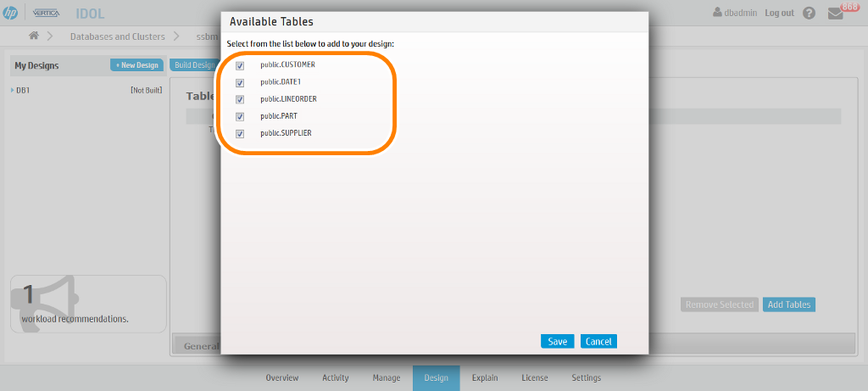The image size is (868, 391).
Task: Click the public.DATE1 table name
Action: coord(281,82)
